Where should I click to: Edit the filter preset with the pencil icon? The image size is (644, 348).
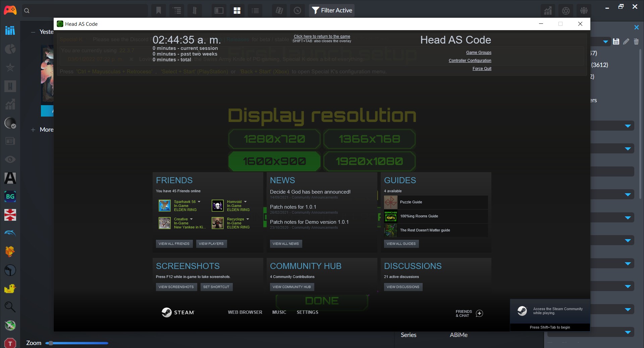coord(626,42)
